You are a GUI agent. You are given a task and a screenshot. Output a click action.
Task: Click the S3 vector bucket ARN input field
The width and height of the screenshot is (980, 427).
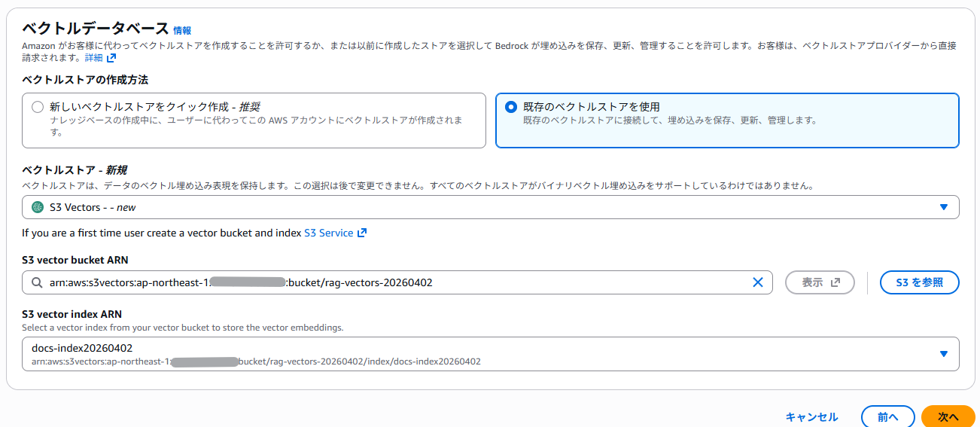397,282
